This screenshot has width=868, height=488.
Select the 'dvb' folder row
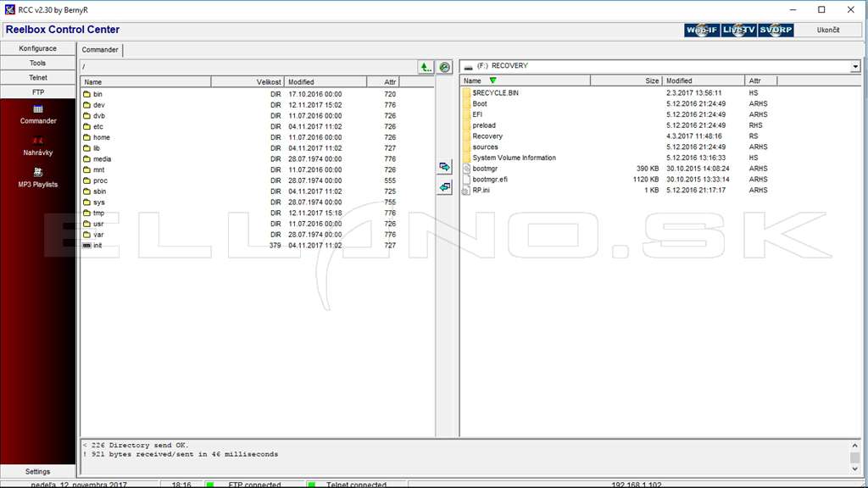point(257,115)
